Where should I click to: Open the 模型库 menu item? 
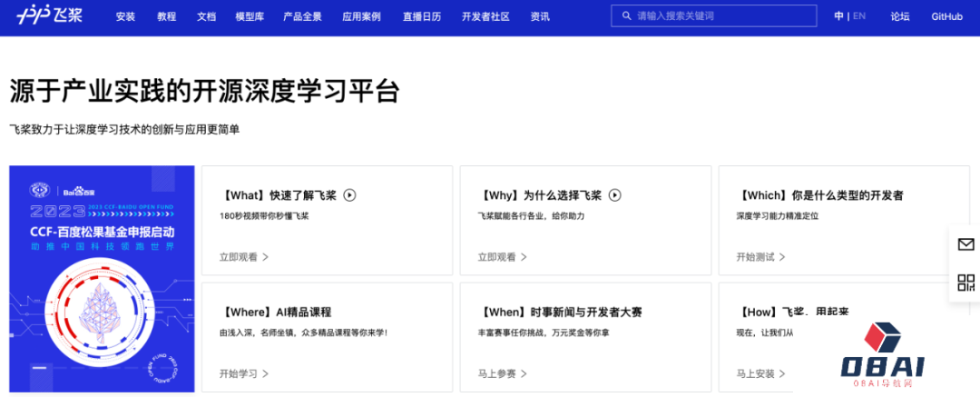(250, 17)
